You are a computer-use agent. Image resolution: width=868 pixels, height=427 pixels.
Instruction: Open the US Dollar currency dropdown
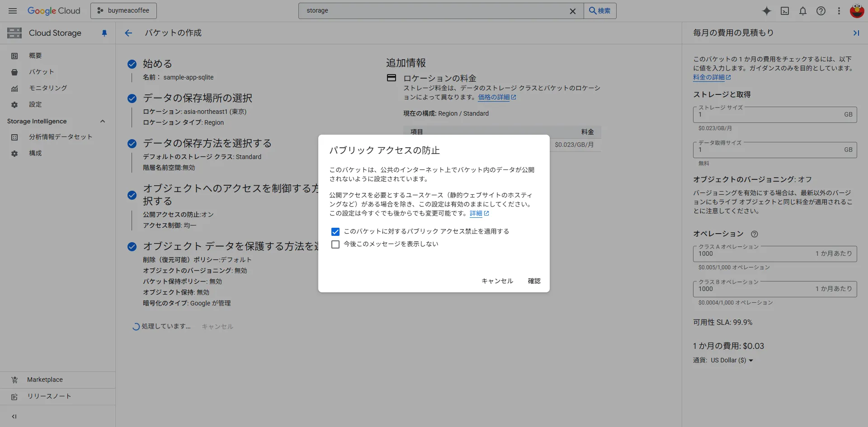pyautogui.click(x=732, y=361)
